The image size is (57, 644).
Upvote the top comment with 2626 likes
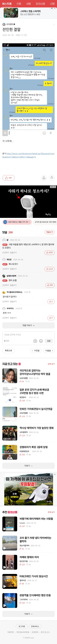49,252
